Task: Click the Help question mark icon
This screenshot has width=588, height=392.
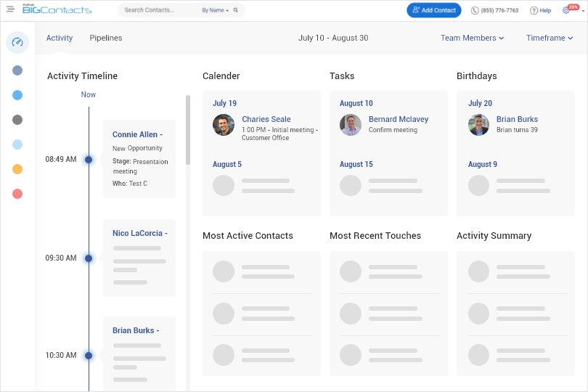Action: 534,11
